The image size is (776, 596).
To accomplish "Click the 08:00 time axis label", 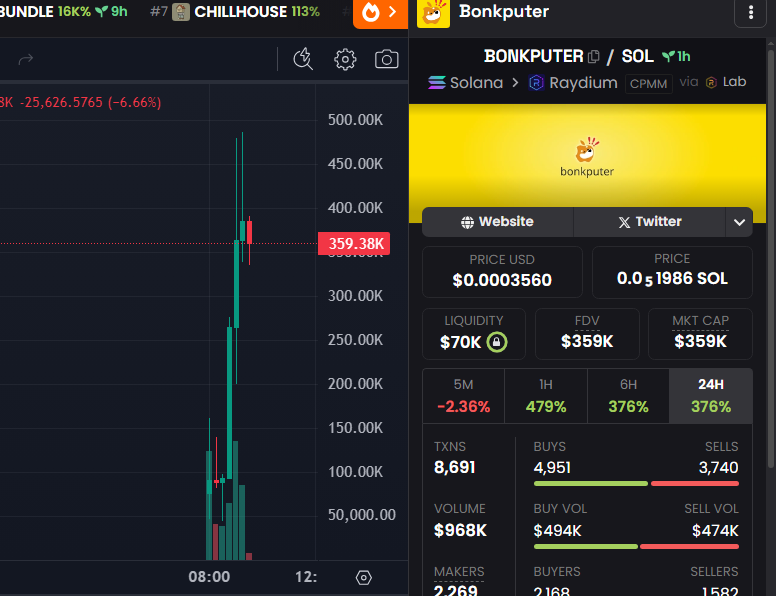I will 209,577.
